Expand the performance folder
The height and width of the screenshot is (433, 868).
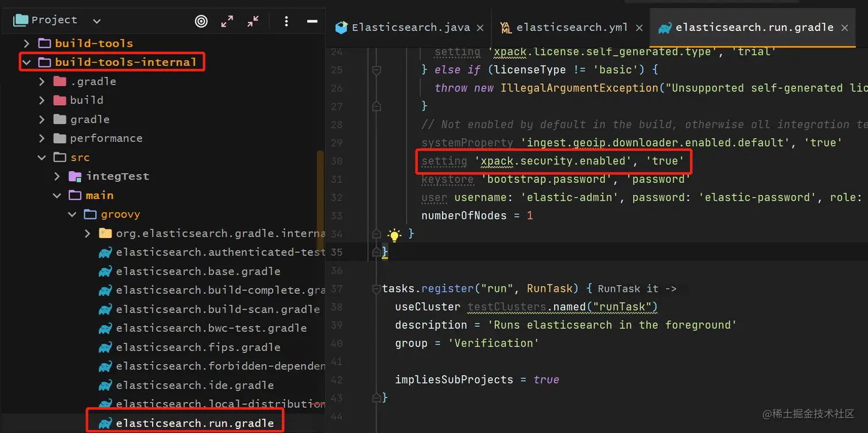(x=41, y=138)
